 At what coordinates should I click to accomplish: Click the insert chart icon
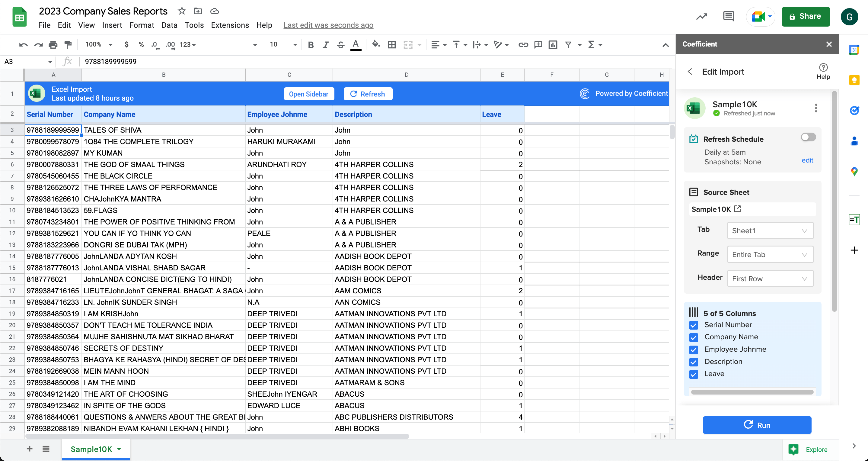[x=553, y=44]
